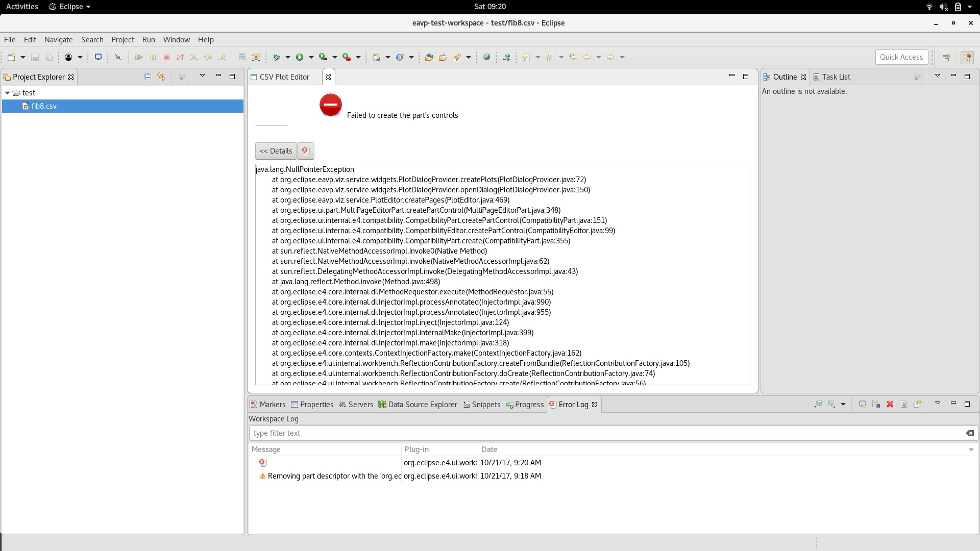The height and width of the screenshot is (551, 980).
Task: Collapse the test project tree node
Action: (8, 93)
